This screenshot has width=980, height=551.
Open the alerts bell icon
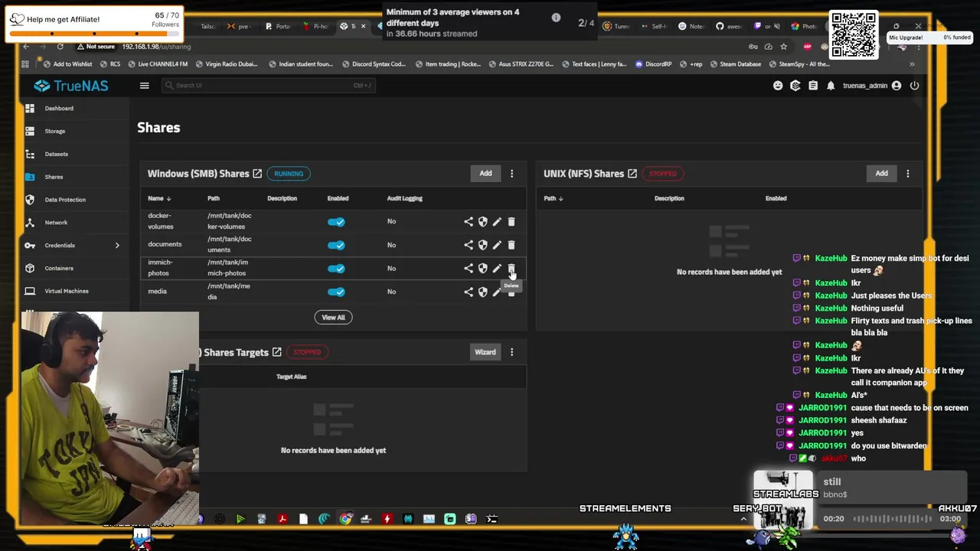coord(831,86)
